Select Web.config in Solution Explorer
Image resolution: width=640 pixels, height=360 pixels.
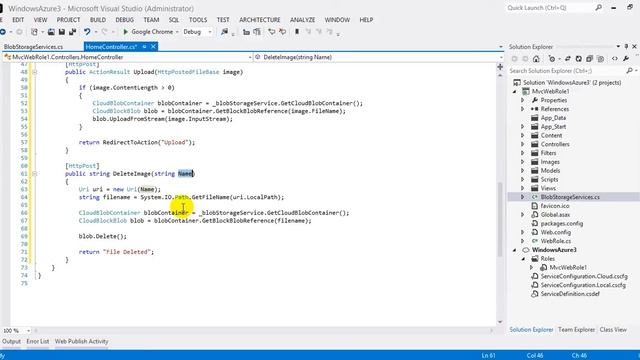(556, 232)
